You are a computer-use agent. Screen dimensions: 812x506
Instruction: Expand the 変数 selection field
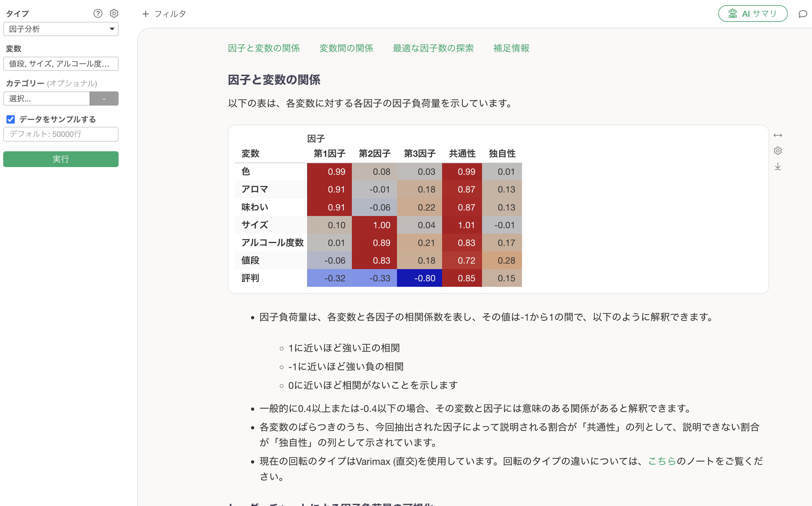(61, 64)
